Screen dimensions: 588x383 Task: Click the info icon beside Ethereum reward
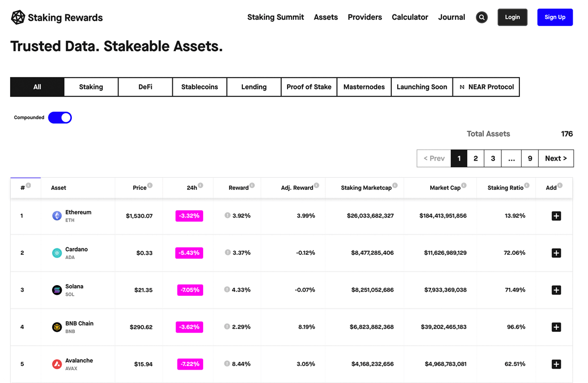(228, 215)
